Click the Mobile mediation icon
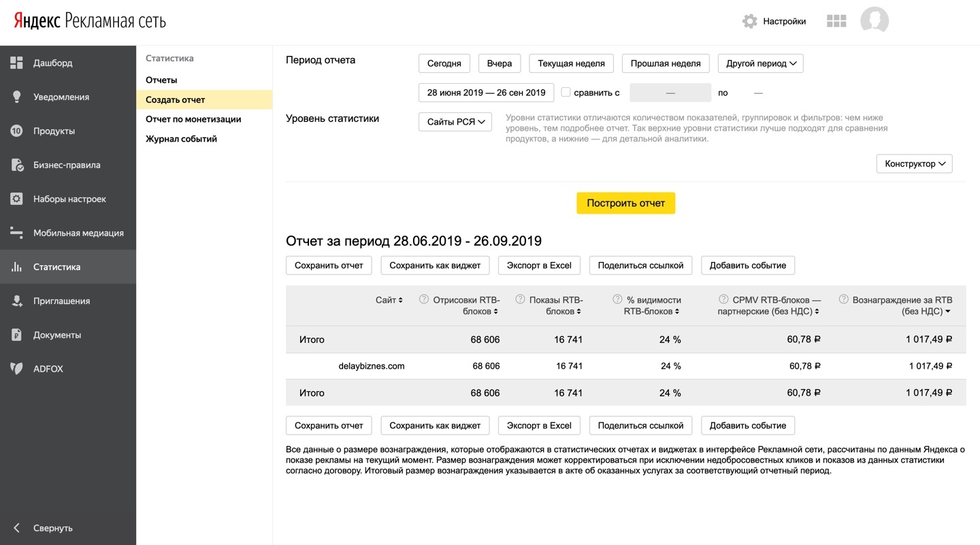 17,233
